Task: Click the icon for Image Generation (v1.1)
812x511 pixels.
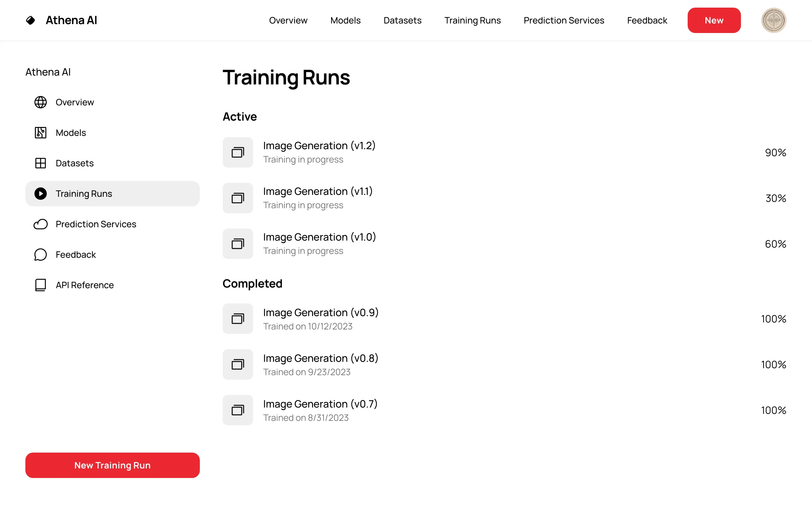Action: point(238,198)
